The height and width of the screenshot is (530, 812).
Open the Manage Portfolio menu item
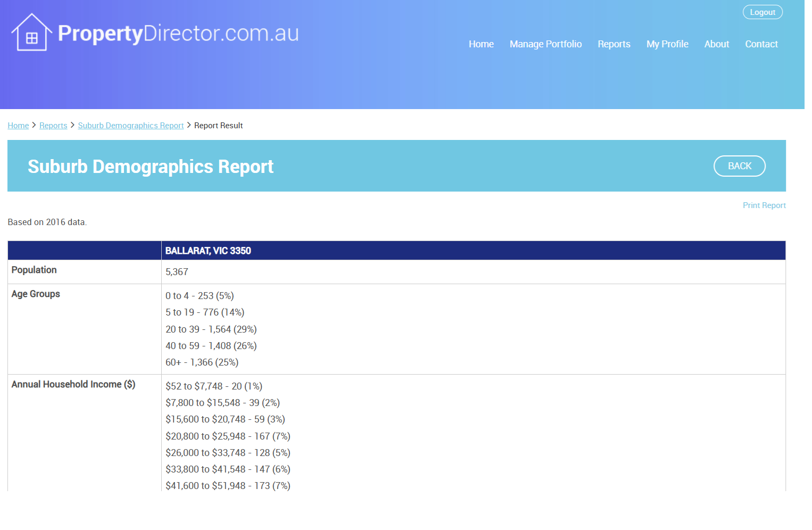pos(545,44)
